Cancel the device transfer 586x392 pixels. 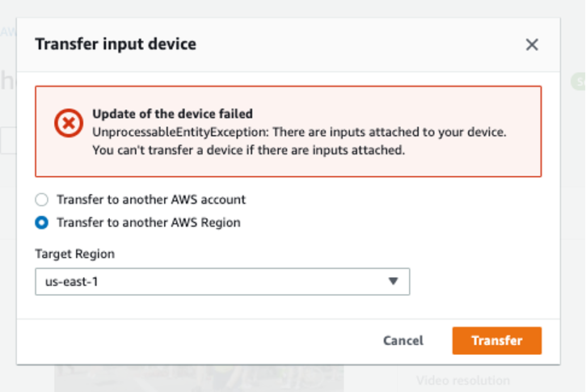403,340
